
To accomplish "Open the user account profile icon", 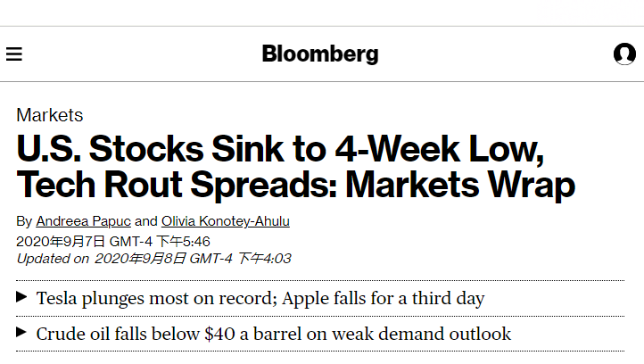I will click(x=624, y=54).
